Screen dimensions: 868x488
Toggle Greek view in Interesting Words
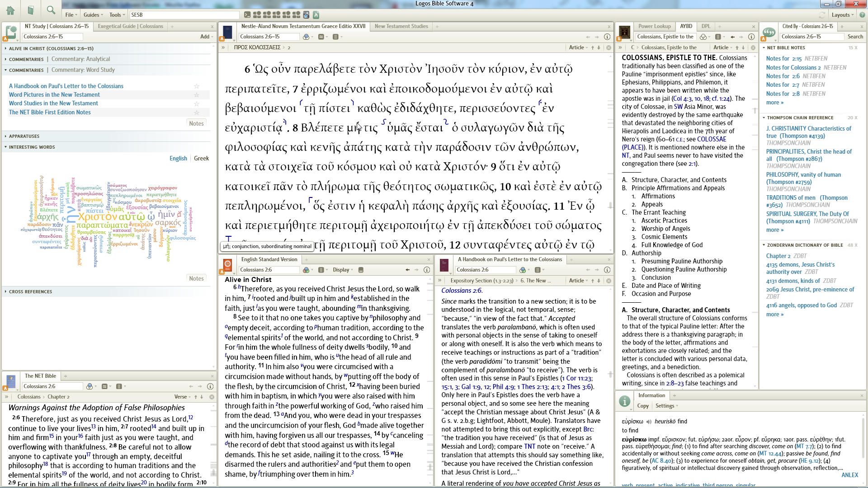coord(201,158)
